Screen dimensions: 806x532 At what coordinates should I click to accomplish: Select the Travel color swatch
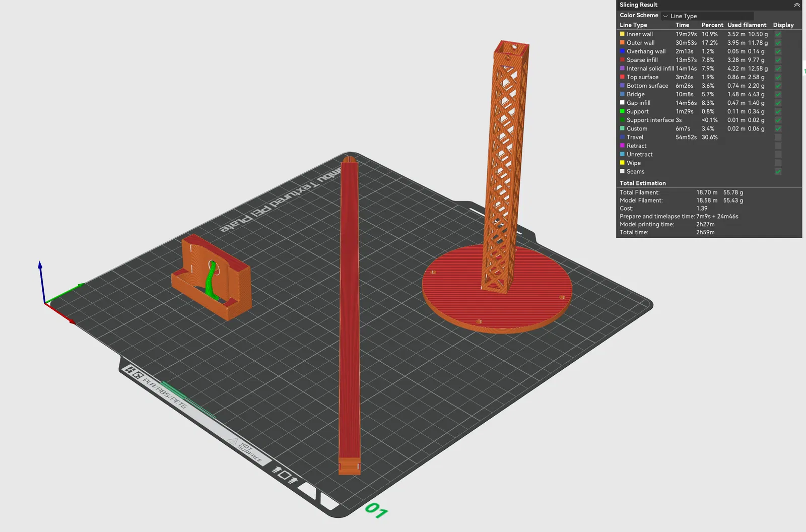tap(622, 137)
